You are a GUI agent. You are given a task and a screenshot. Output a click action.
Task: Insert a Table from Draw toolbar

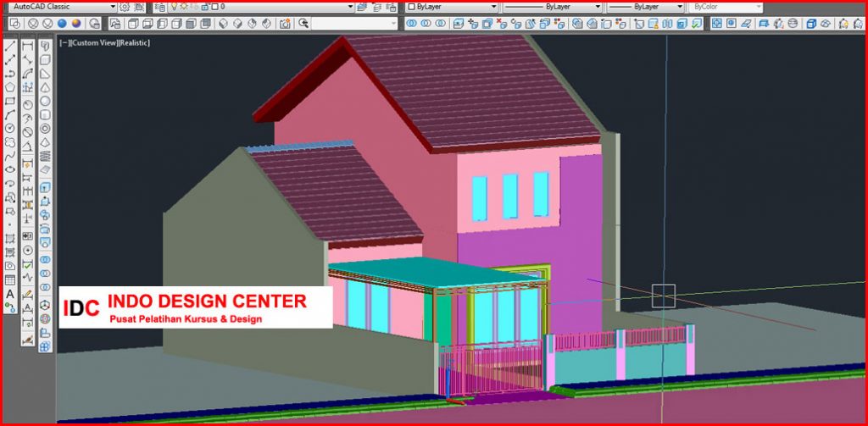point(10,280)
